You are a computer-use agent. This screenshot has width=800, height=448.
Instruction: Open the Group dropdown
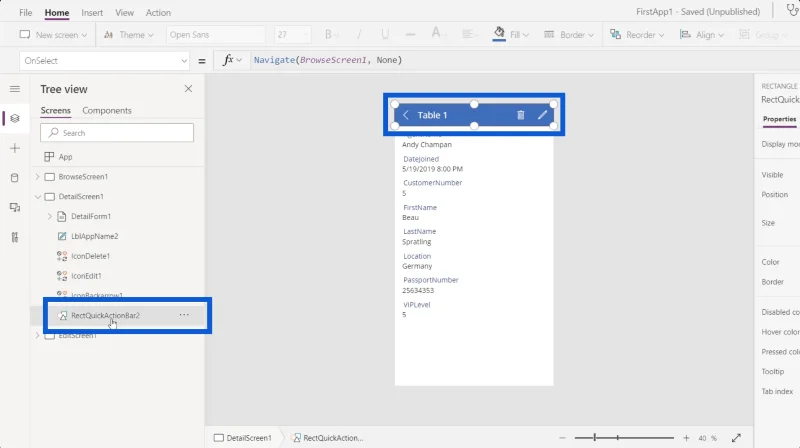(x=763, y=35)
